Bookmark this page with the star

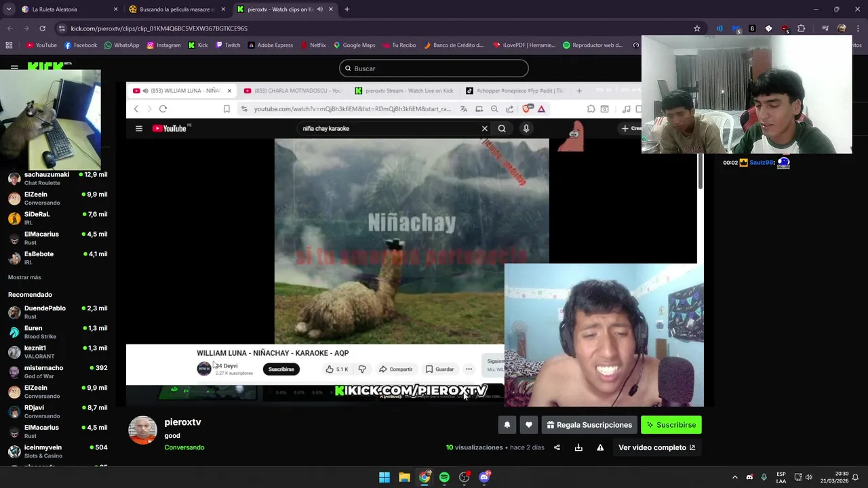click(696, 28)
